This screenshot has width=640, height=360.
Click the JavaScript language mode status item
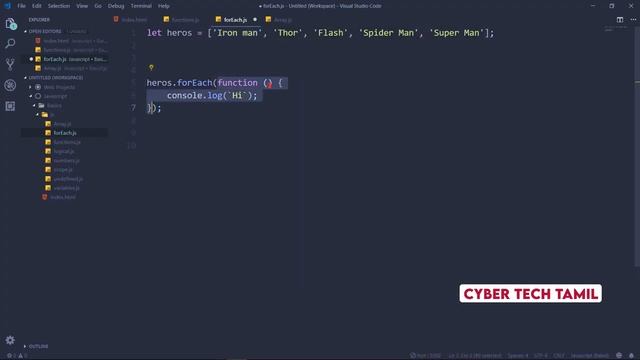coord(589,356)
